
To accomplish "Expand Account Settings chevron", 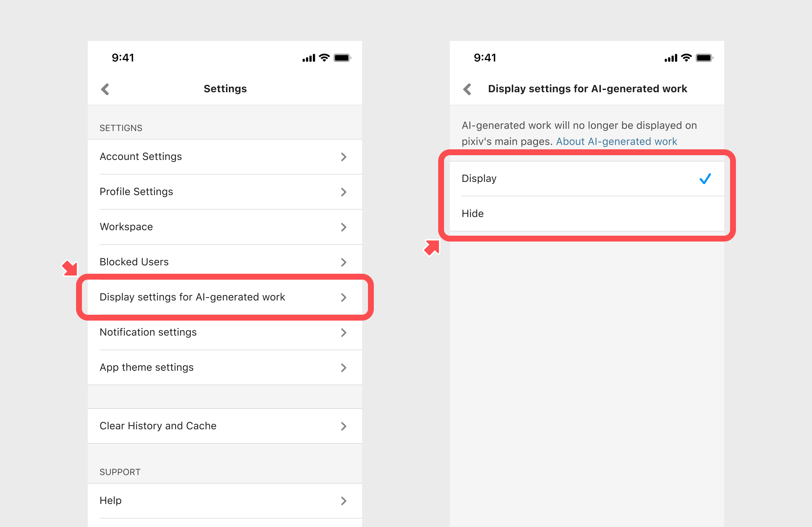I will click(343, 157).
